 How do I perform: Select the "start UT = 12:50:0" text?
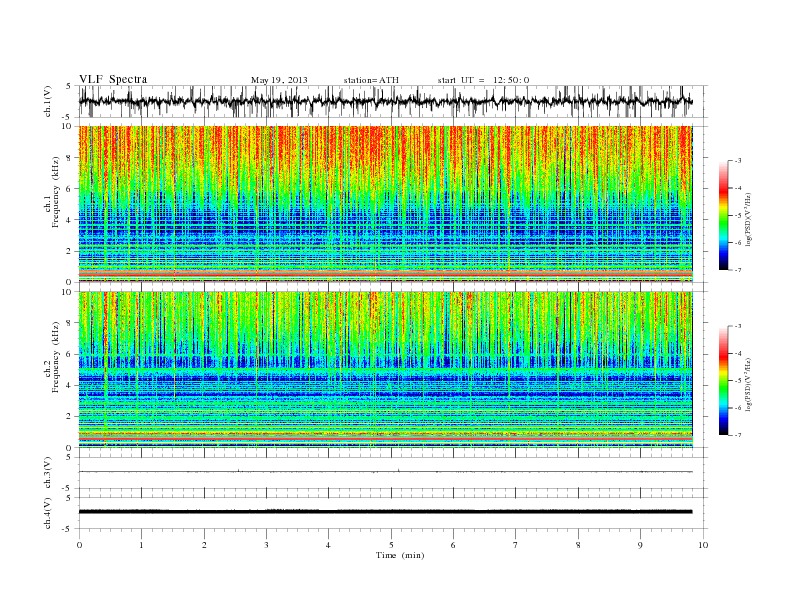(x=483, y=80)
